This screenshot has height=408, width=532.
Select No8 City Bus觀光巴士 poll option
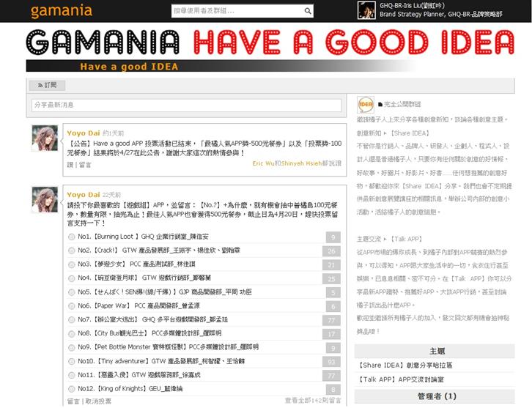coord(71,334)
